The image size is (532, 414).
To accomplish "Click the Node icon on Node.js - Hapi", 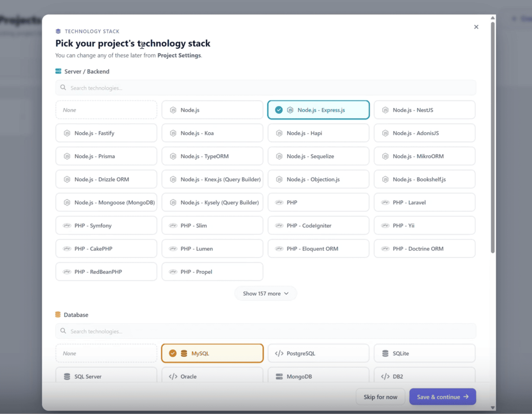I will [x=279, y=133].
